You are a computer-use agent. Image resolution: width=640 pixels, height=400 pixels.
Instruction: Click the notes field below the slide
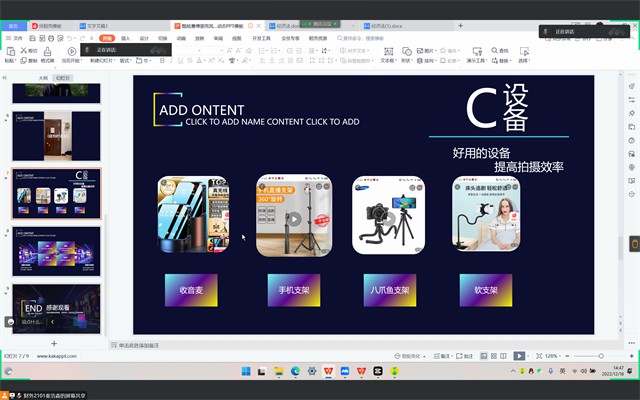(x=363, y=345)
